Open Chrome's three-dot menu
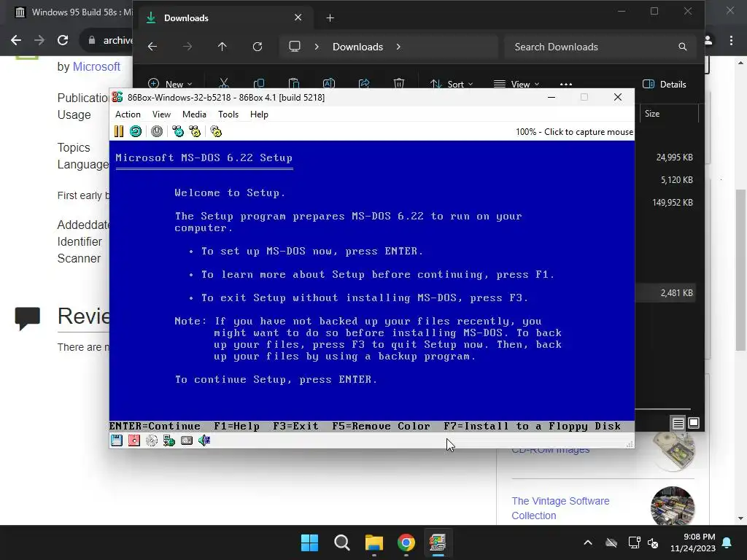This screenshot has width=747, height=560. click(731, 41)
